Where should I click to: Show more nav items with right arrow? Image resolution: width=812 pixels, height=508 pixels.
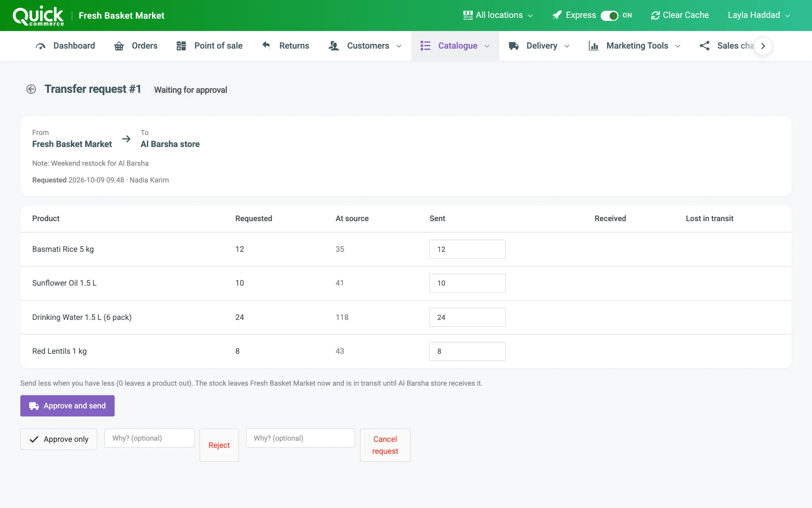click(x=763, y=46)
